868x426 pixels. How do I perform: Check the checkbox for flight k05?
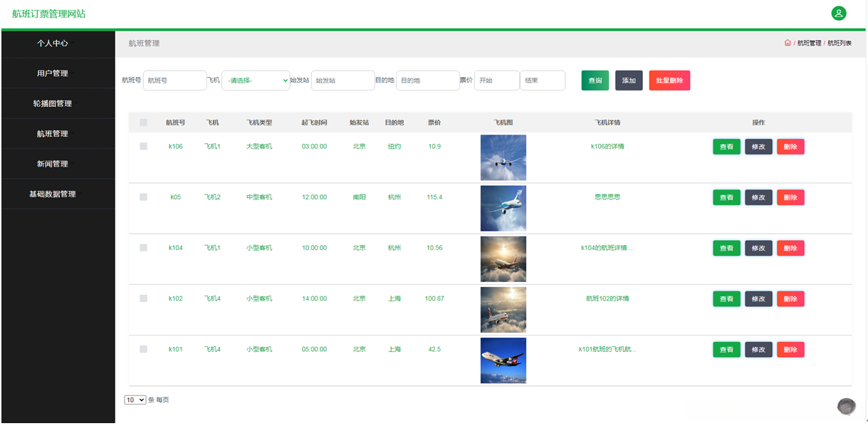(x=143, y=197)
